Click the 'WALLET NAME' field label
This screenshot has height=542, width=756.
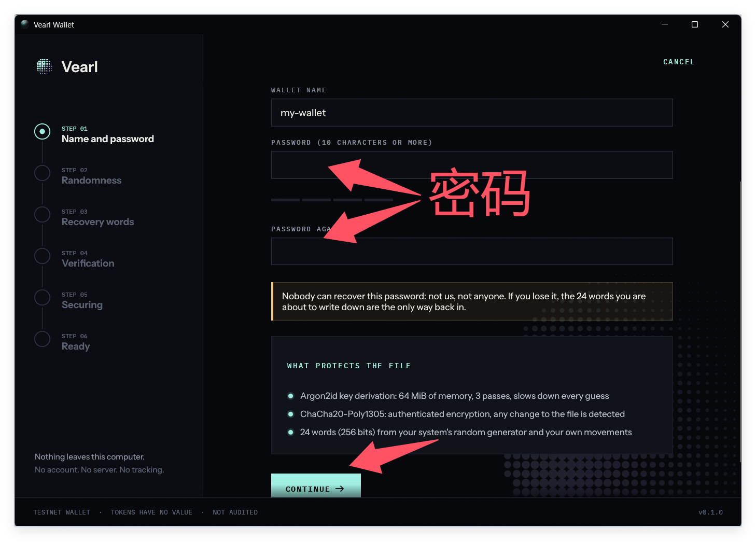tap(299, 90)
